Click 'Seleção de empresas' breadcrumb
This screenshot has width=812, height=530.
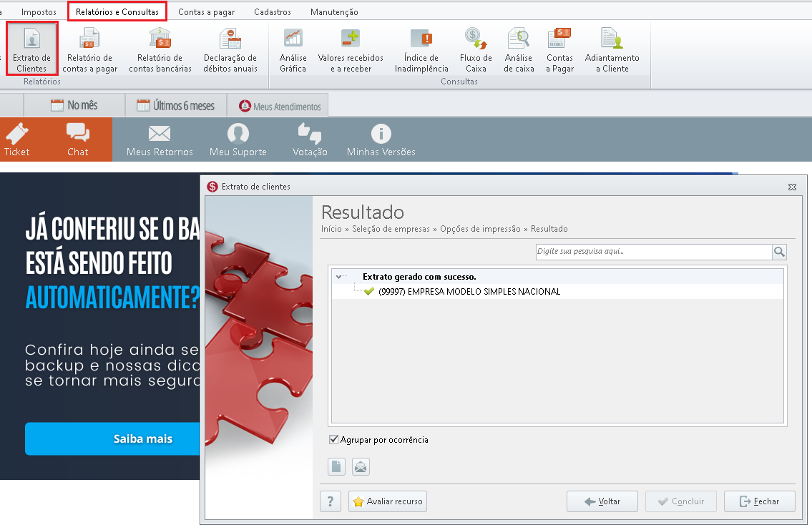pyautogui.click(x=391, y=229)
